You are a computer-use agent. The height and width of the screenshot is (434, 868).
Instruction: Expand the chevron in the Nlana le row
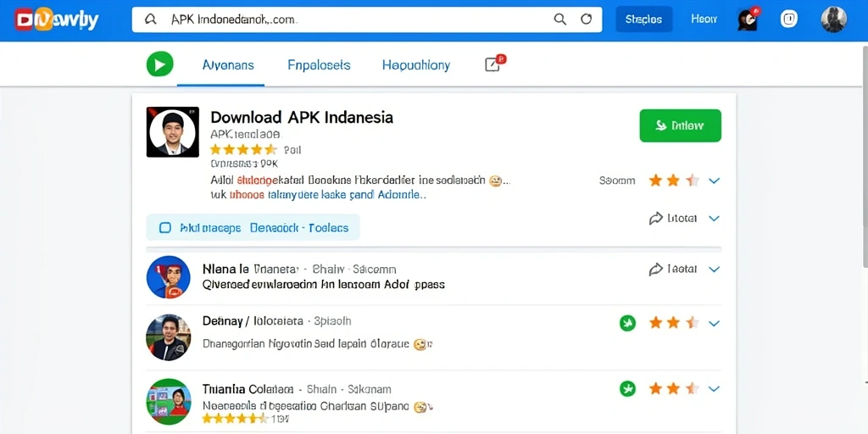click(714, 269)
